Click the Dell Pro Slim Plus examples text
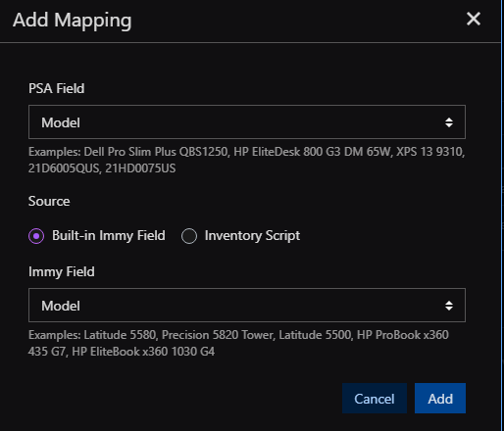The height and width of the screenshot is (431, 504). pos(246,160)
